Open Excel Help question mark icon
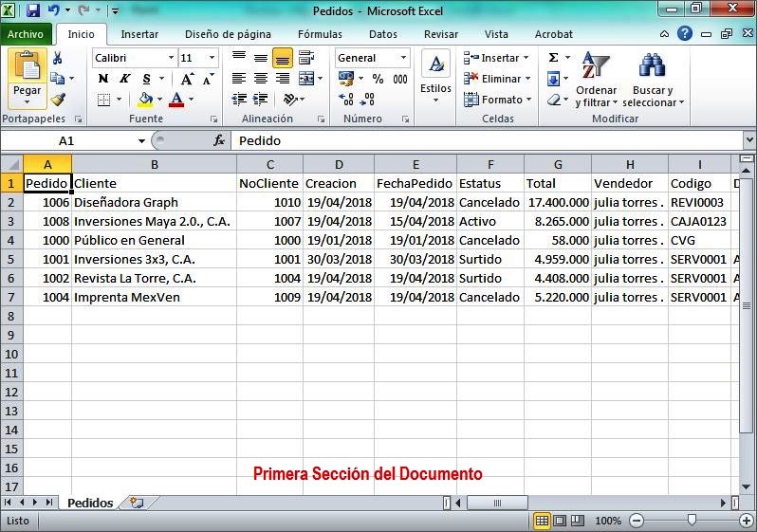757x532 pixels. 685,33
